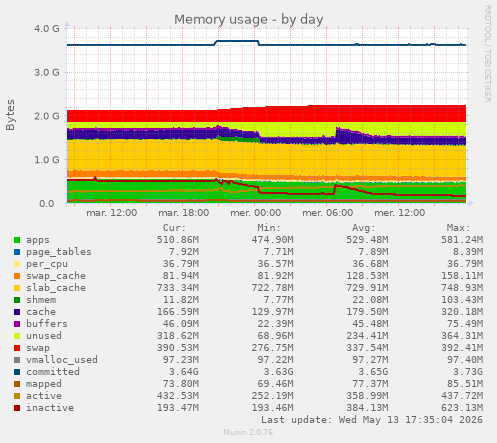
Task: Click the inactive max value 623.13M
Action: pyautogui.click(x=462, y=408)
